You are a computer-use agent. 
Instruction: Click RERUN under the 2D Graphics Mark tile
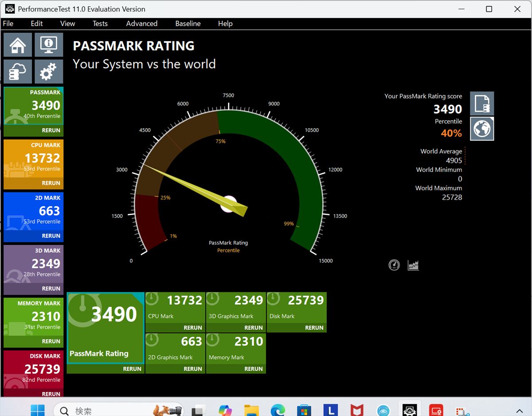point(193,369)
